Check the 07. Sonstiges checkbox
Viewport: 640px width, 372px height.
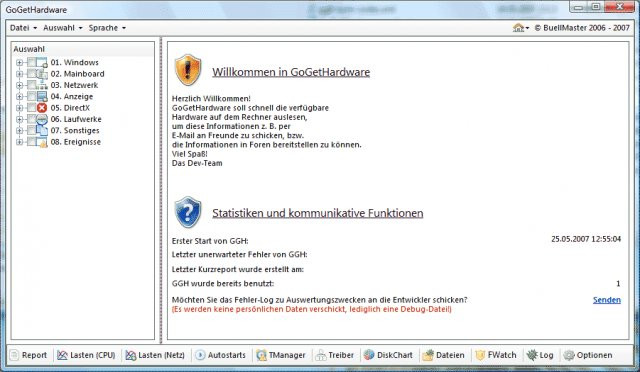click(31, 130)
